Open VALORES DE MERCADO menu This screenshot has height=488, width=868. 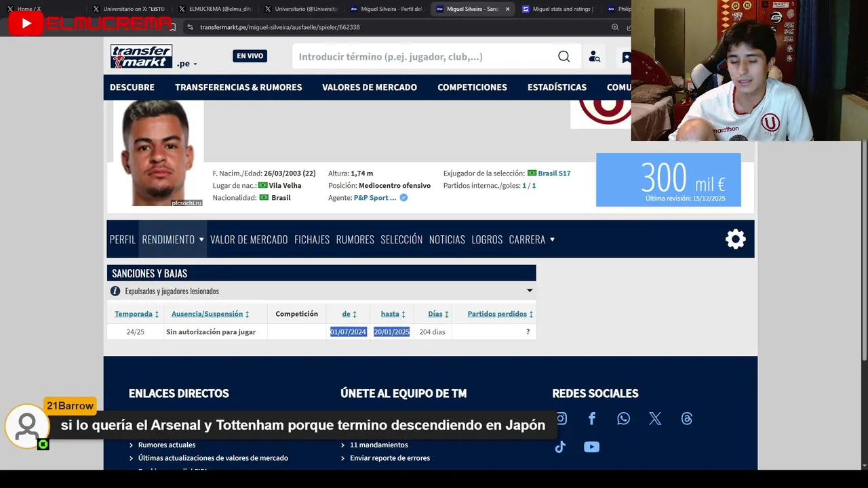point(370,87)
